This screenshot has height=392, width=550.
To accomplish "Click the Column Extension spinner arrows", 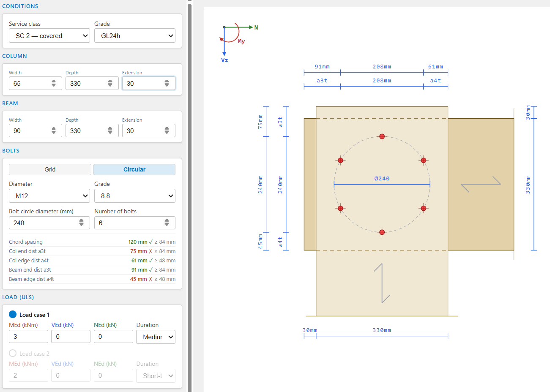I will (x=167, y=83).
